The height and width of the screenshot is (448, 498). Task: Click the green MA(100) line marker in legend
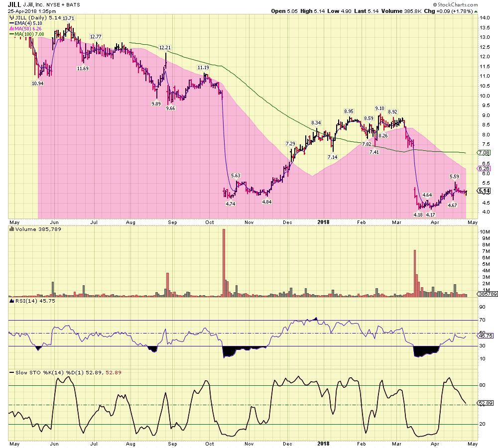(11, 34)
